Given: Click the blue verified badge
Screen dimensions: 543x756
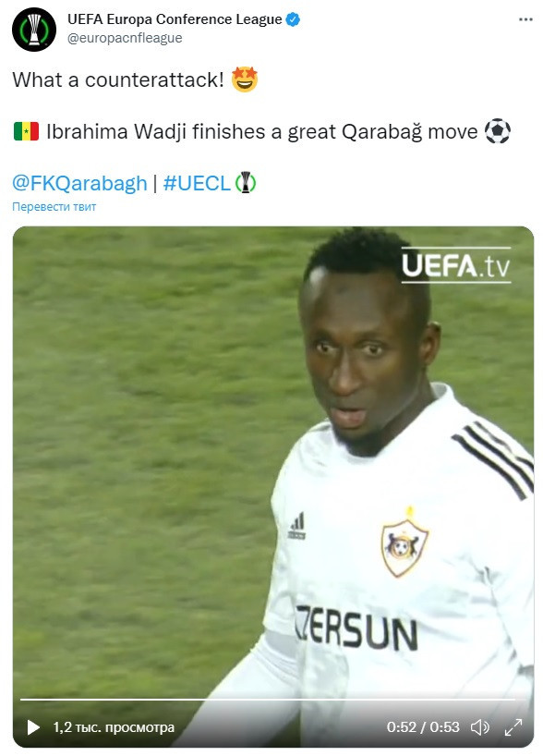Looking at the screenshot, I should click(293, 19).
